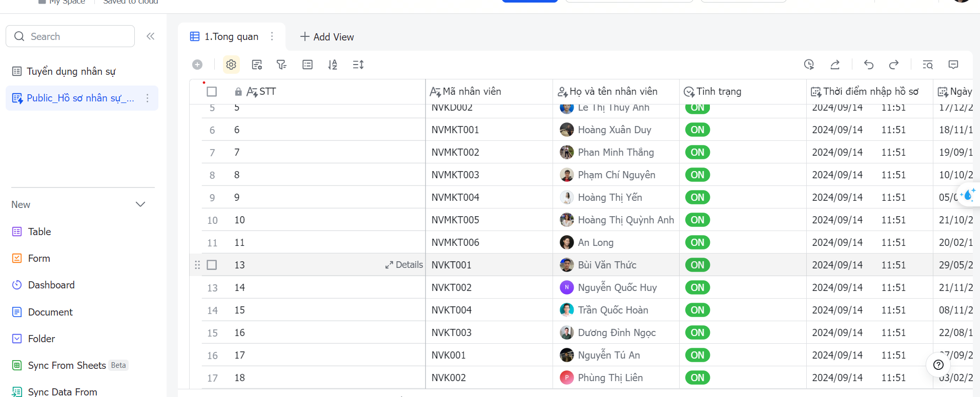The height and width of the screenshot is (397, 980).
Task: Collapse the sidebar with the double chevron
Action: coord(150,36)
